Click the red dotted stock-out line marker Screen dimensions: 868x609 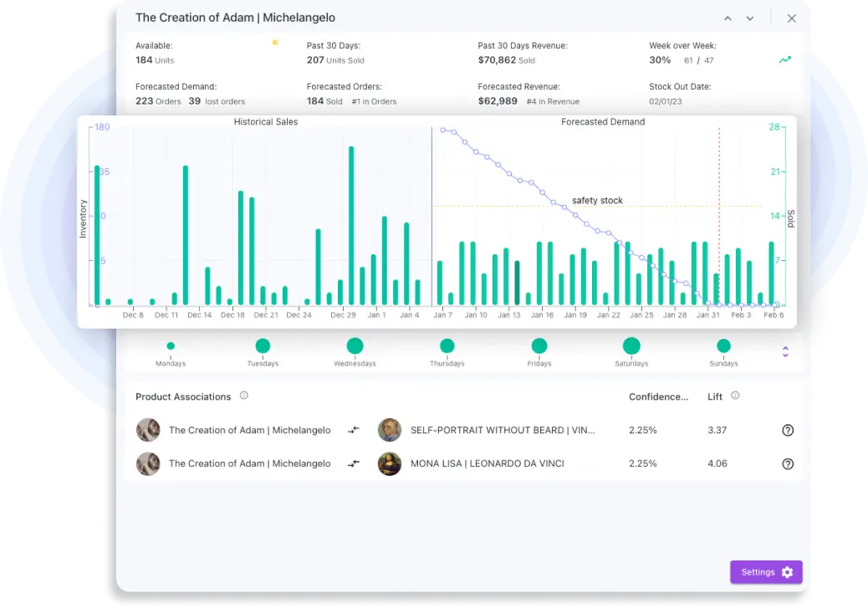719,216
